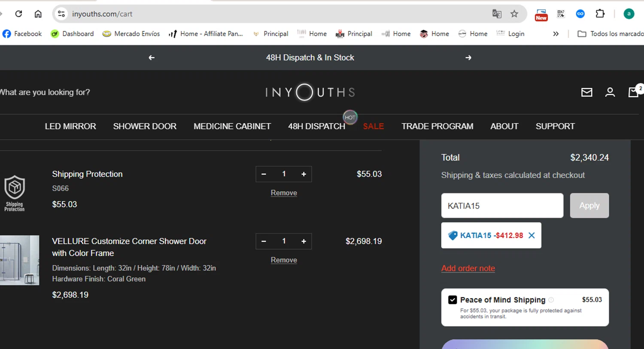Click the discount code field with KATIA15
Image resolution: width=644 pixels, height=349 pixels.
[502, 205]
